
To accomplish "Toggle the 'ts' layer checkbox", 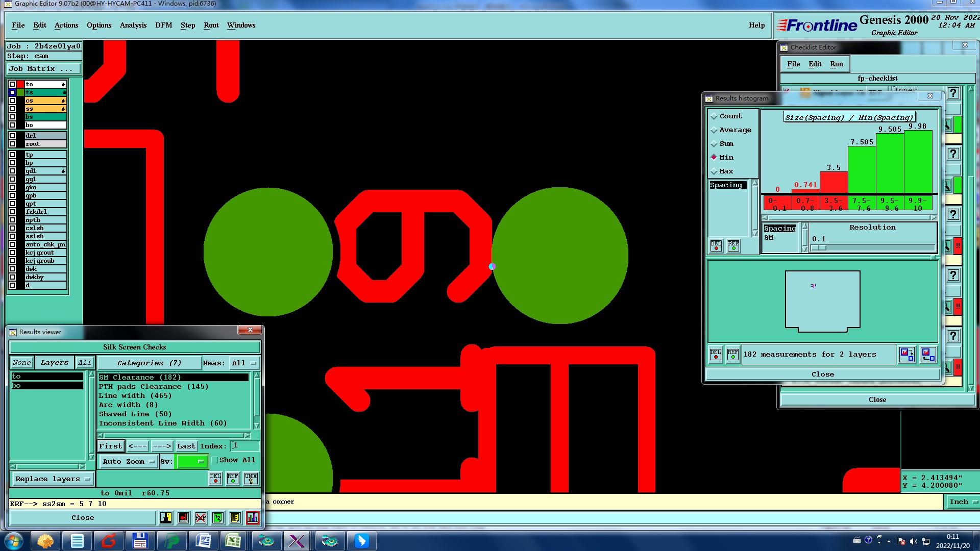I will pos(12,92).
